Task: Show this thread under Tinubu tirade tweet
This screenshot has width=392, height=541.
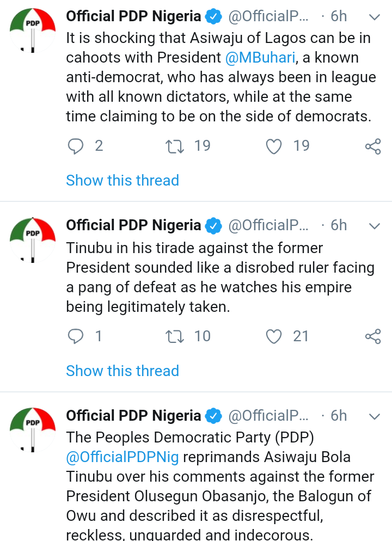Action: [122, 371]
